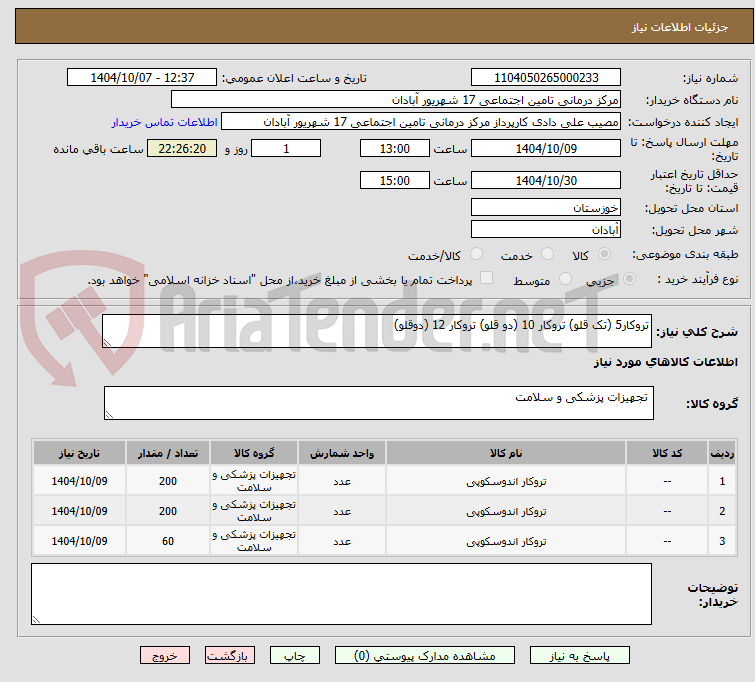Click the ردیف column header
The height and width of the screenshot is (682, 755).
pyautogui.click(x=722, y=453)
